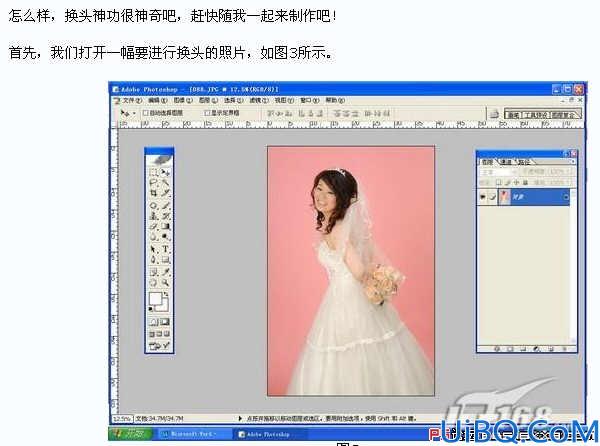Image resolution: width=600 pixels, height=446 pixels.
Task: Open the 选择 (Select) menu
Action: (233, 100)
